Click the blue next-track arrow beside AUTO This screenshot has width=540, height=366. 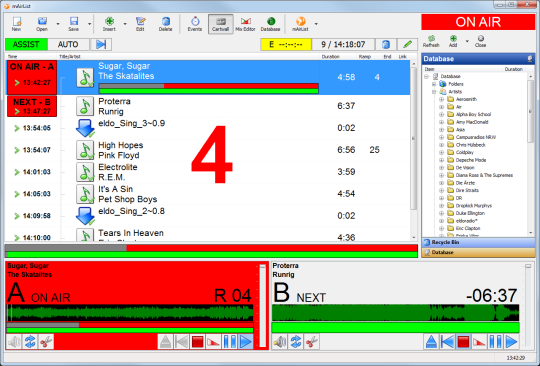click(101, 44)
